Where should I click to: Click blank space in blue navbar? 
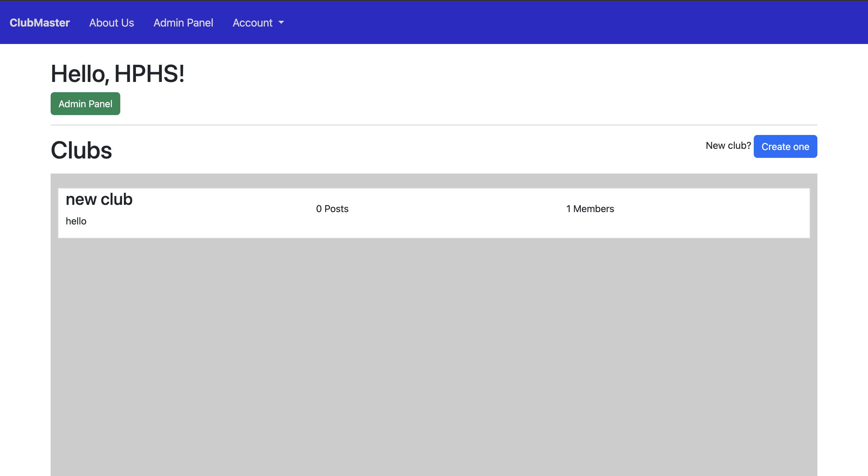coord(573,23)
